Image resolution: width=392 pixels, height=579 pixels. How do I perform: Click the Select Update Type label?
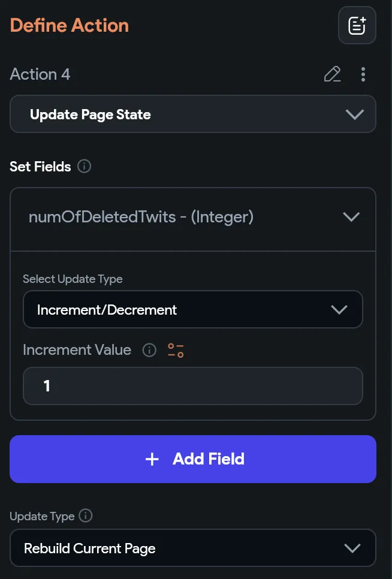[x=73, y=279]
